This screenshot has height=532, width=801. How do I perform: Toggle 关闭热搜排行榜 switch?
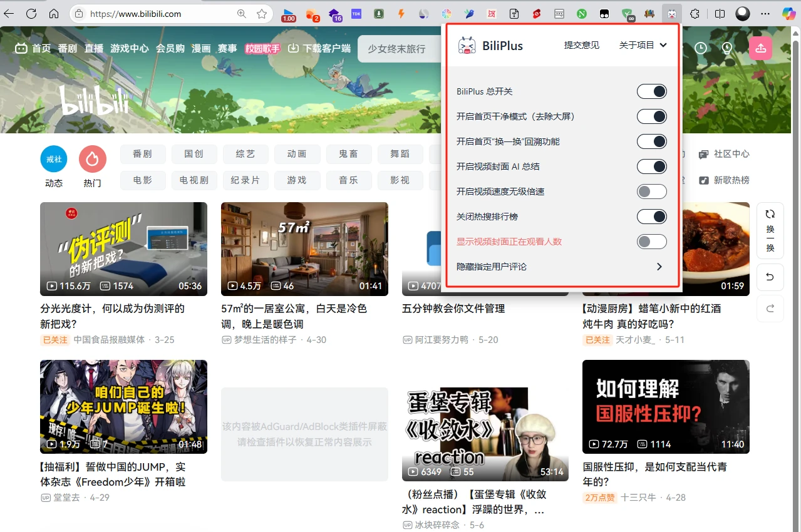coord(652,217)
